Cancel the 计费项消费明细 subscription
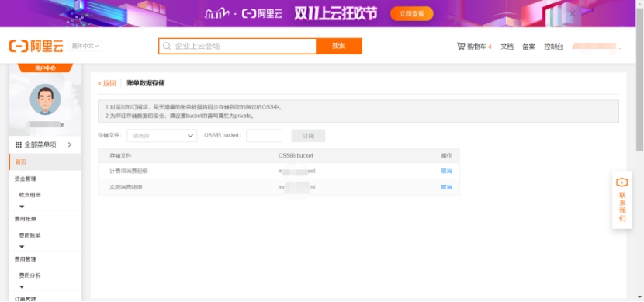This screenshot has height=302, width=644. coord(446,171)
